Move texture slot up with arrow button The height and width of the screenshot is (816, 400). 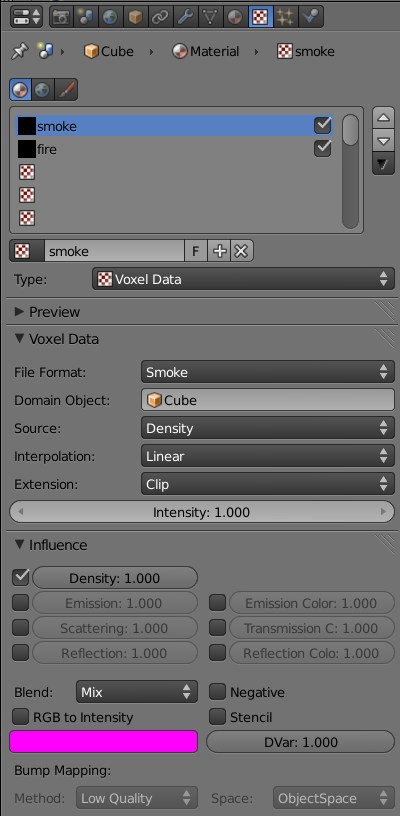point(383,118)
